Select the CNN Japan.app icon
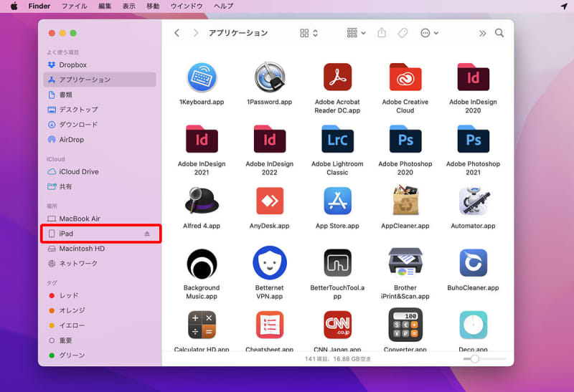The height and width of the screenshot is (392, 574). click(x=337, y=325)
